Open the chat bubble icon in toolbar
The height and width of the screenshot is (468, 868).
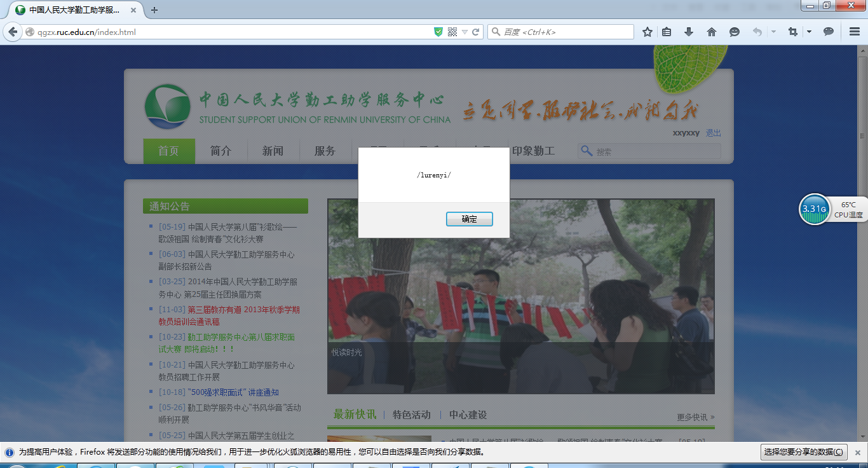pos(829,32)
